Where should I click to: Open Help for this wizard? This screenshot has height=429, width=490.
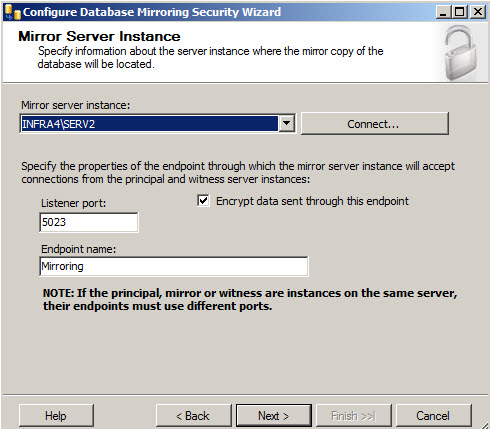[x=56, y=416]
